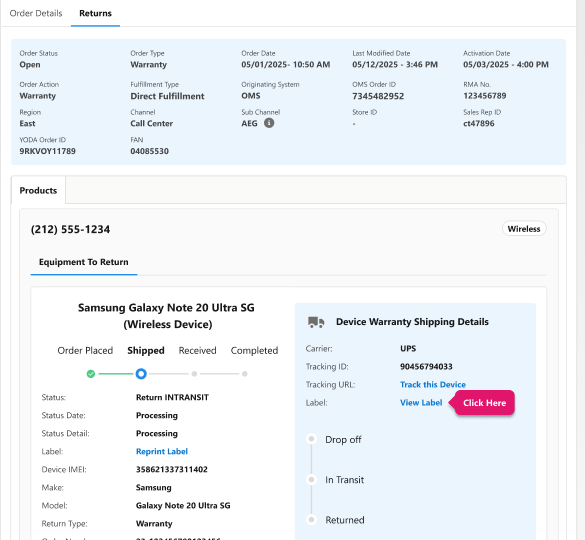Open the View Label link
The width and height of the screenshot is (585, 540).
(x=421, y=403)
